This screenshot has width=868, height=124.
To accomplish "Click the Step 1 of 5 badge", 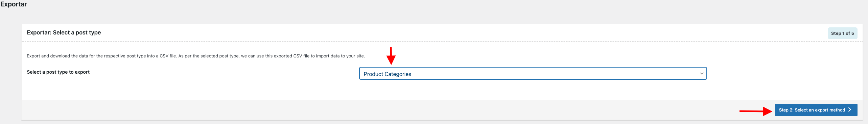I will pyautogui.click(x=842, y=33).
